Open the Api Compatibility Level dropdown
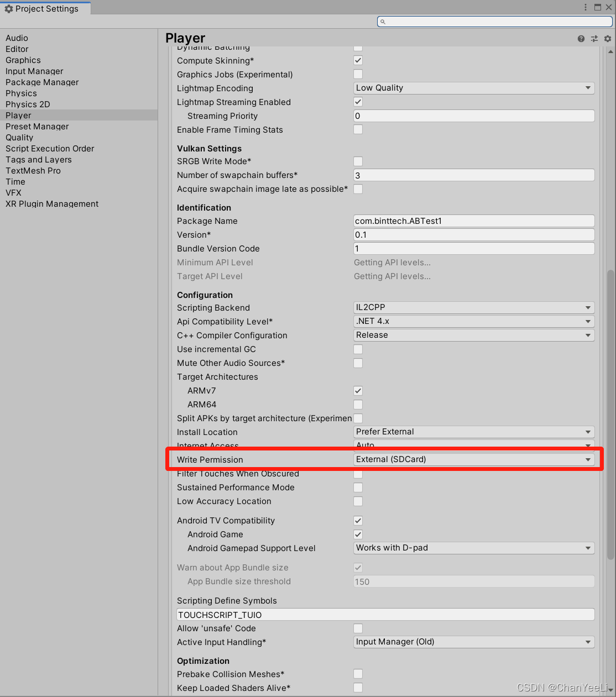616x697 pixels. pyautogui.click(x=474, y=321)
